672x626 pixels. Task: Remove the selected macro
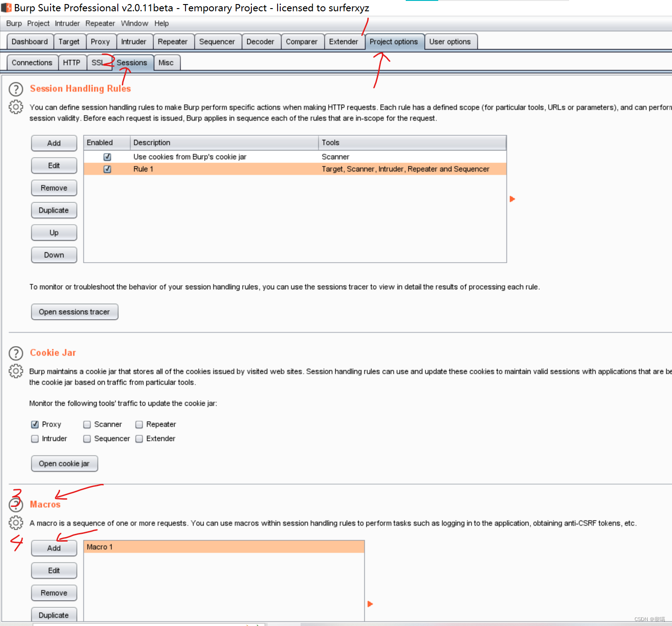point(54,593)
